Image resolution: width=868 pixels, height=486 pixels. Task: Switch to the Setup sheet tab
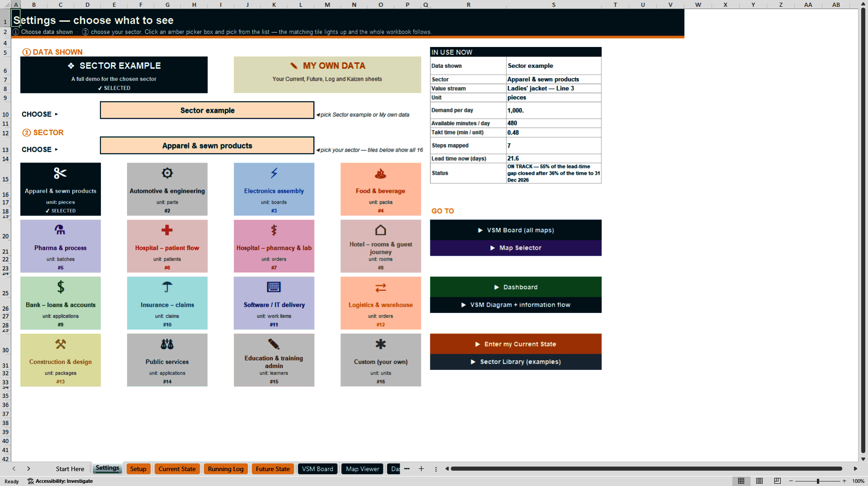(x=138, y=469)
